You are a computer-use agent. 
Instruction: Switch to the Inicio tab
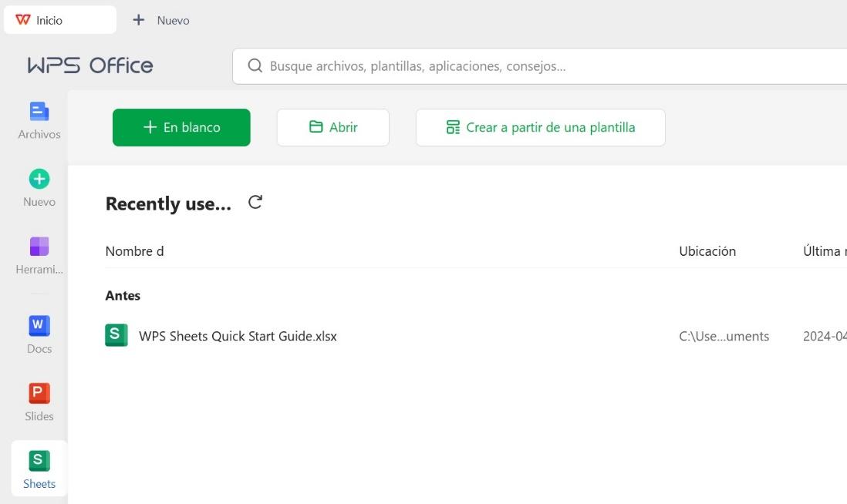(x=60, y=20)
